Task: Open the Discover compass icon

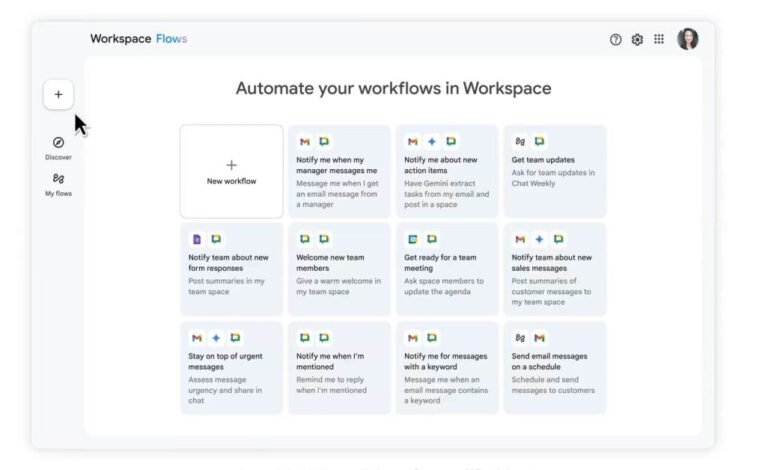Action: [x=58, y=143]
